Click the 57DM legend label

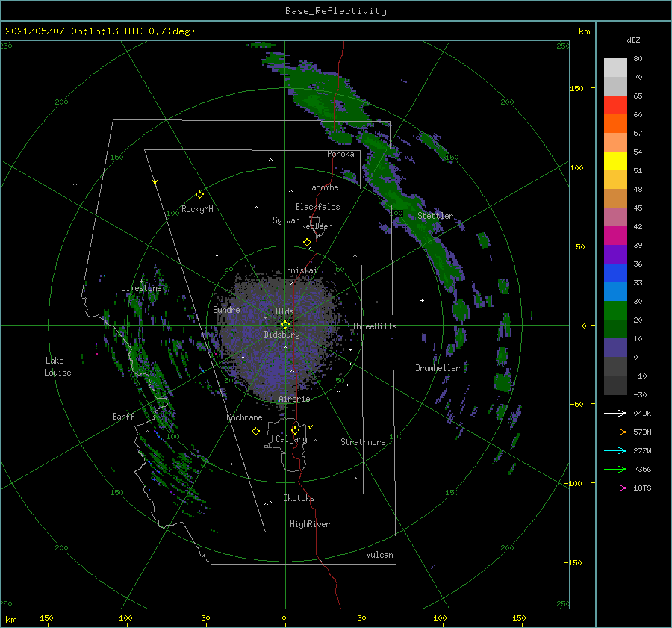(642, 432)
